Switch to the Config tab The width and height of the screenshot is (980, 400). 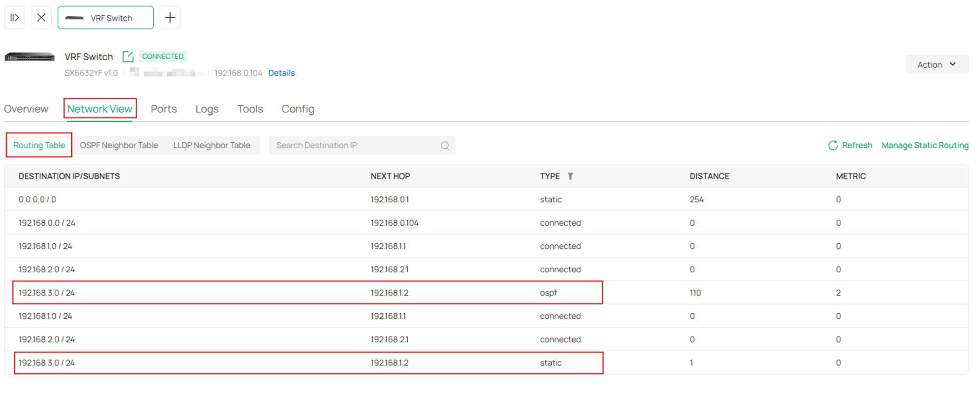(297, 109)
